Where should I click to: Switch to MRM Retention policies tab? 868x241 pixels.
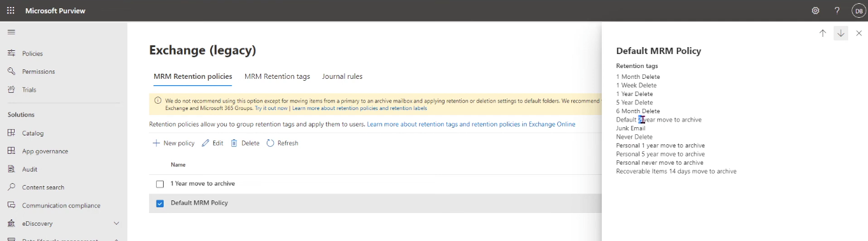193,76
